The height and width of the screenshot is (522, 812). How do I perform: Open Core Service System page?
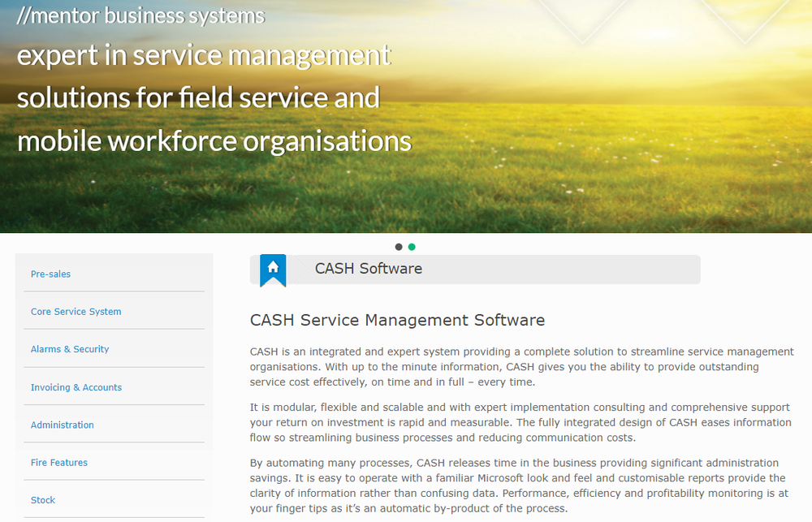76,312
